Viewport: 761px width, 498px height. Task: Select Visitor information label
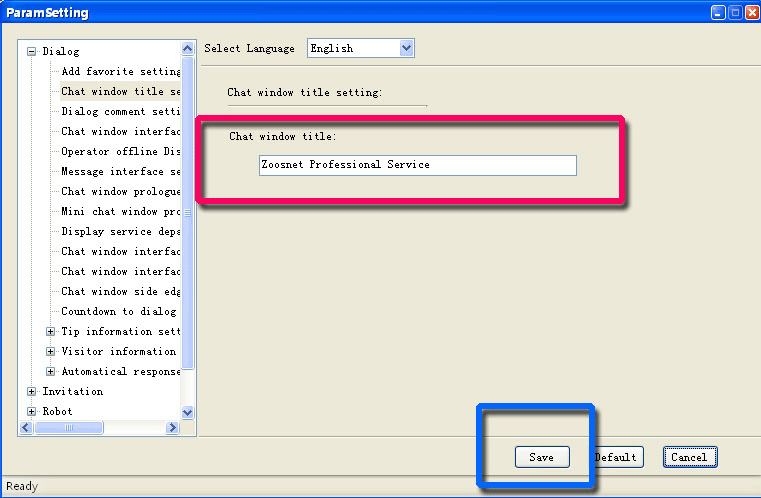119,351
